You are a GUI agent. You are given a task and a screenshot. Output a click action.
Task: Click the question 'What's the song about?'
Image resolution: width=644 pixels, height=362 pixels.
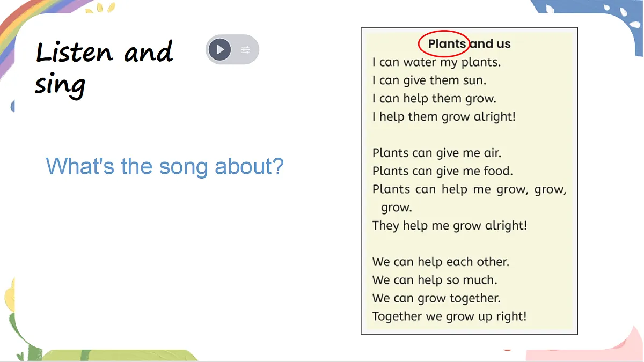click(x=165, y=166)
